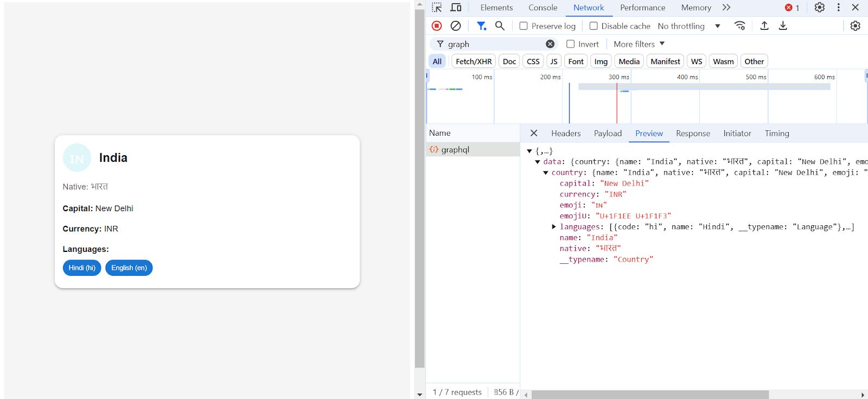
Task: Expand the More filters dropdown
Action: 639,44
